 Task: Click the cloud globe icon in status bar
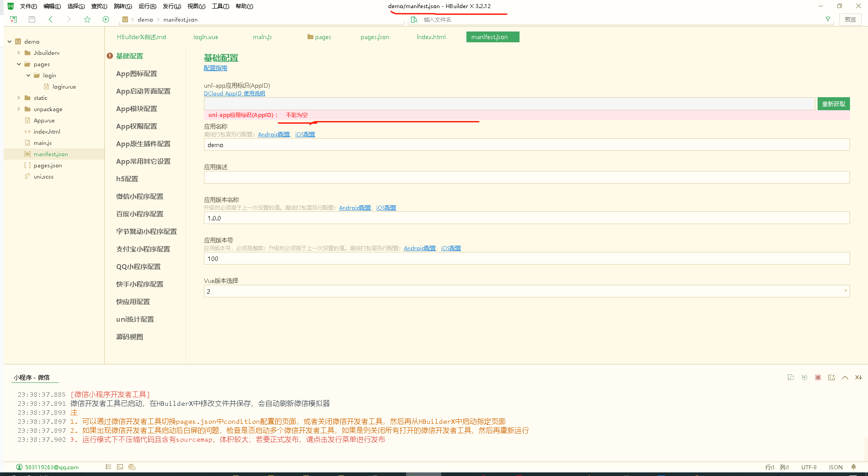click(132, 467)
